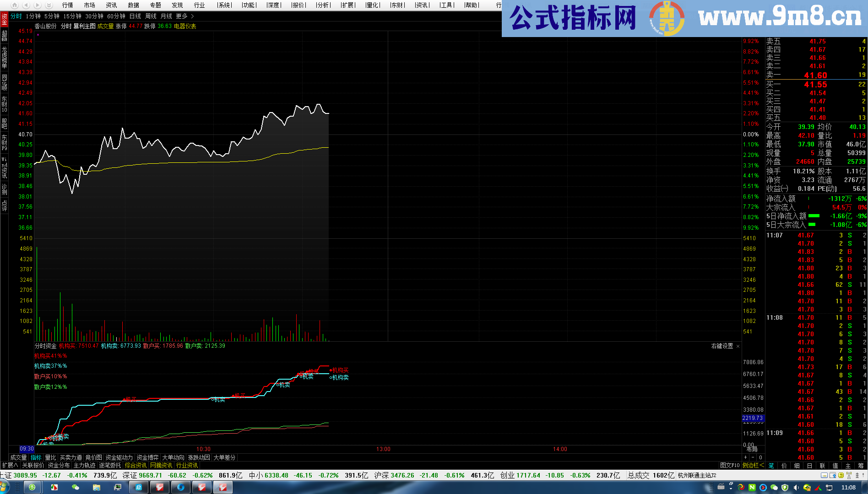Open WeChat from the Windows taskbar

76,488
